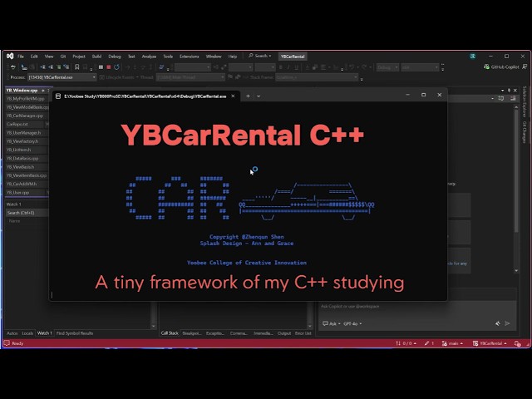This screenshot has height=399, width=532.
Task: Click the account avatar in title bar
Action: (473, 57)
